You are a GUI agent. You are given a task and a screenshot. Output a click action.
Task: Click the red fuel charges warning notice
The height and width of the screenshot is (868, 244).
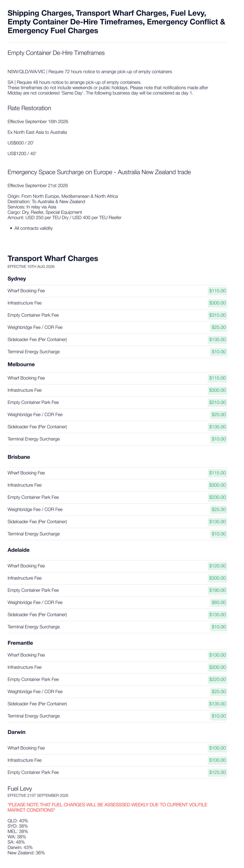point(107,807)
